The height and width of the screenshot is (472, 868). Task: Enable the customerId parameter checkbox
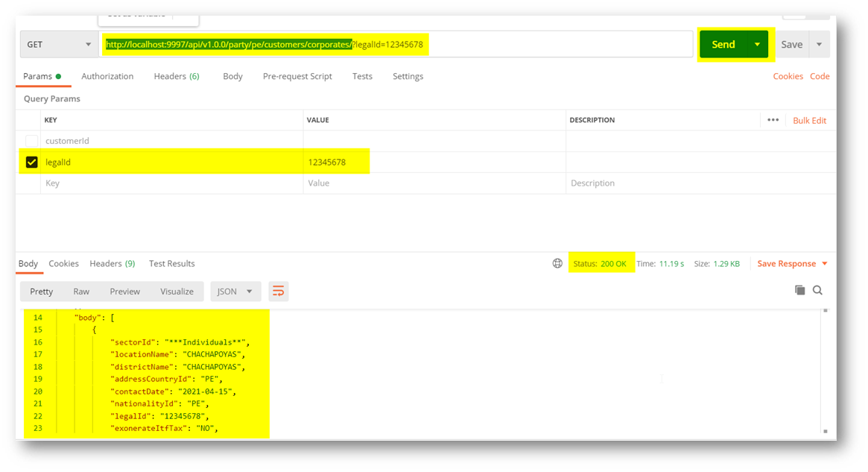pyautogui.click(x=31, y=141)
